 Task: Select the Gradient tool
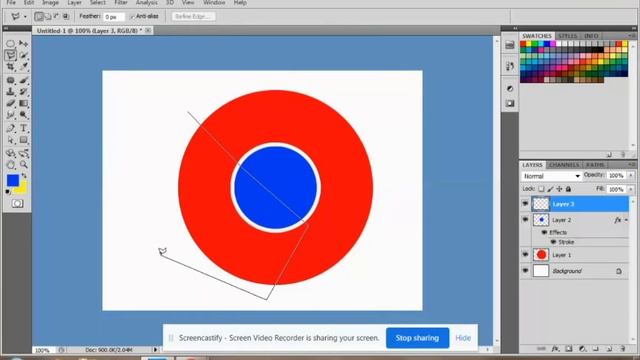point(24,103)
